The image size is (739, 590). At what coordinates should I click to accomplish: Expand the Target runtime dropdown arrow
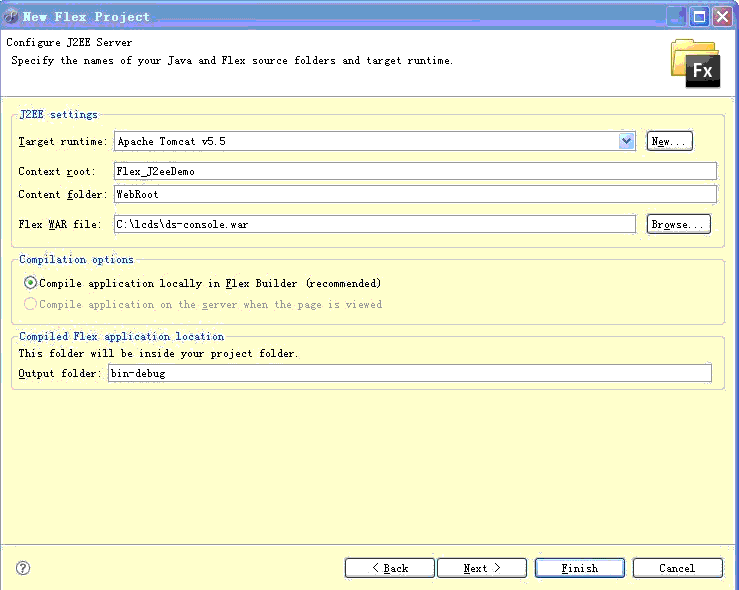(626, 141)
